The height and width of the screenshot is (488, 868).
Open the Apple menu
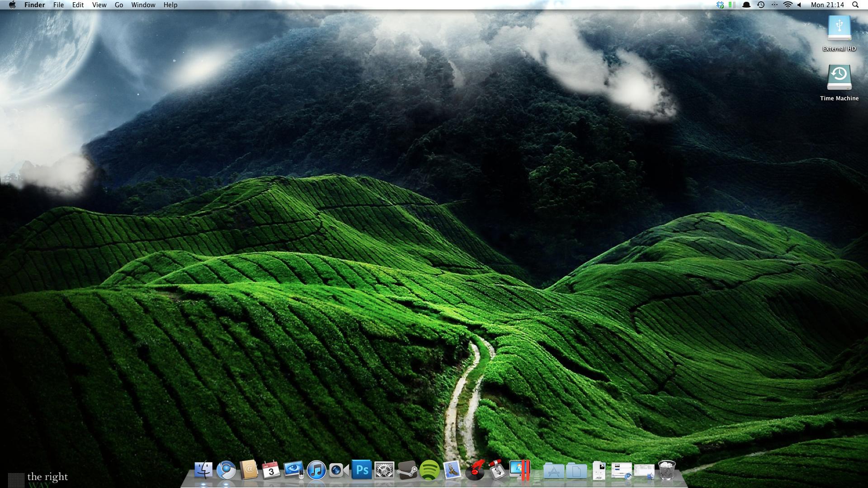(12, 5)
